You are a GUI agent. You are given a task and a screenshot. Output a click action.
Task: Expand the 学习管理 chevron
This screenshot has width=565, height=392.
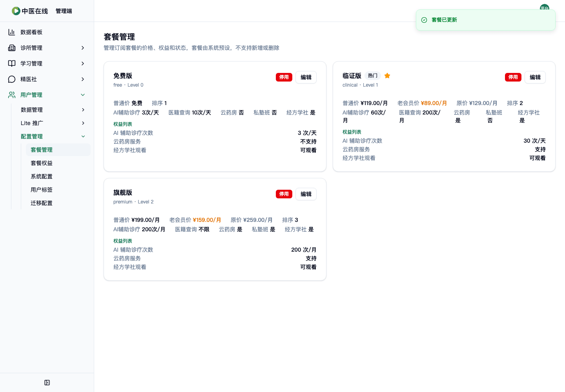83,64
